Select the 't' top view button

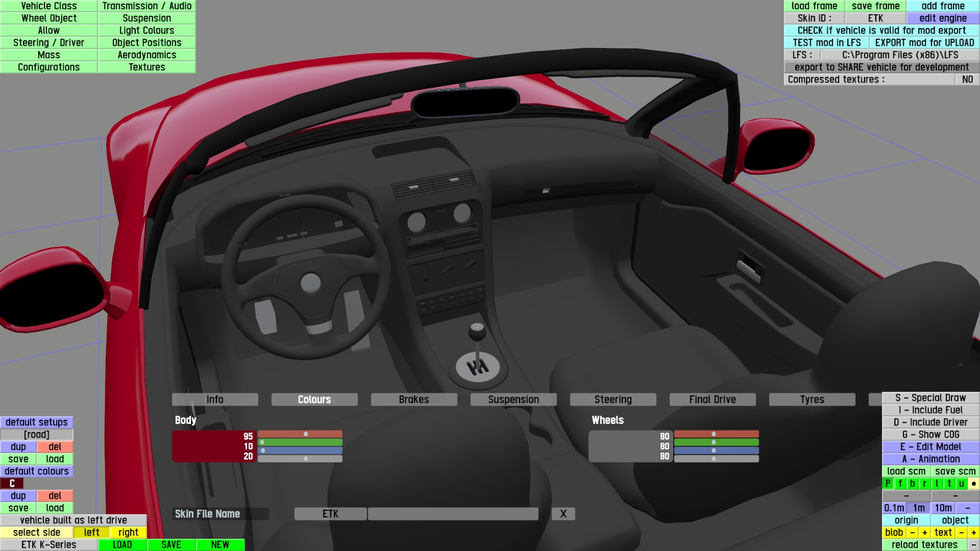(x=949, y=484)
